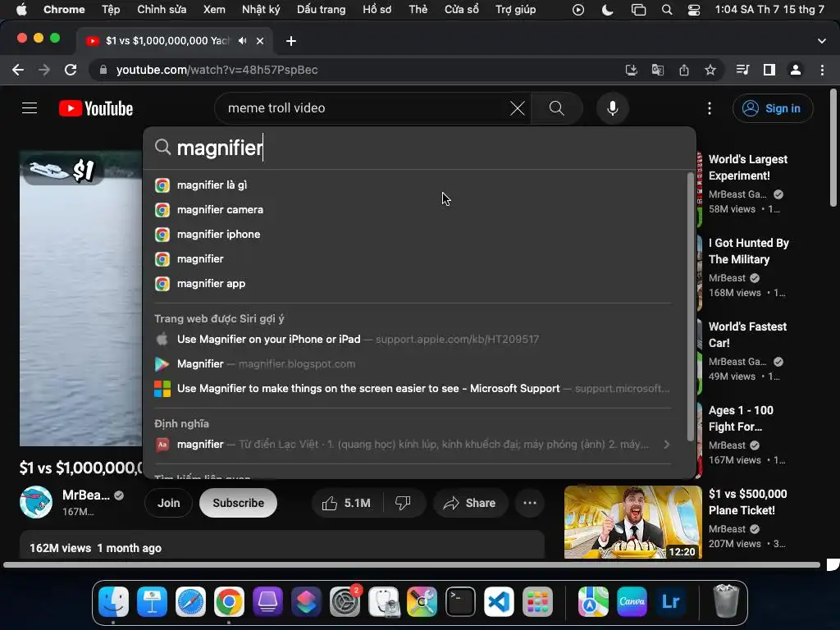Open Lightroom from the Dock
Image resolution: width=840 pixels, height=630 pixels.
670,601
